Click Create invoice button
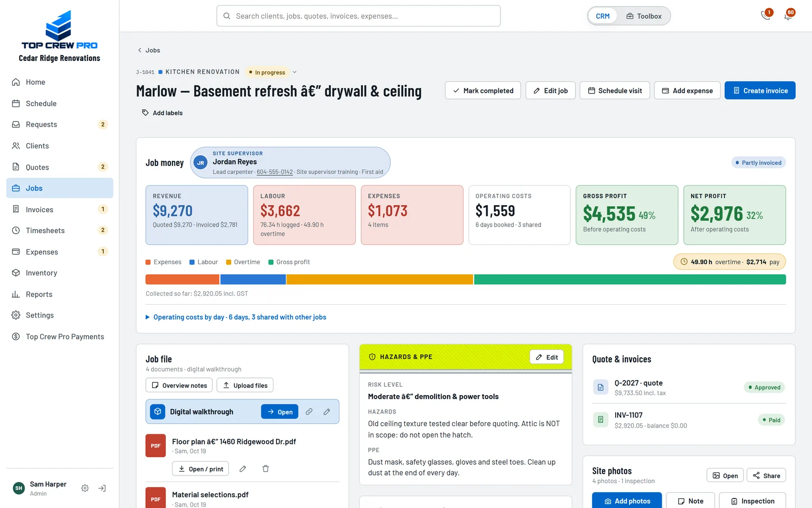The height and width of the screenshot is (508, 812). pos(760,90)
